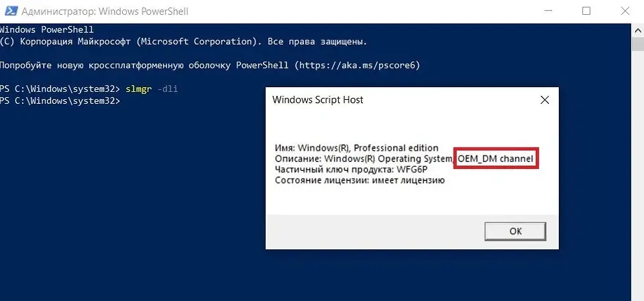
Task: Click the highlighted OEM_DM channel text
Action: tap(496, 159)
